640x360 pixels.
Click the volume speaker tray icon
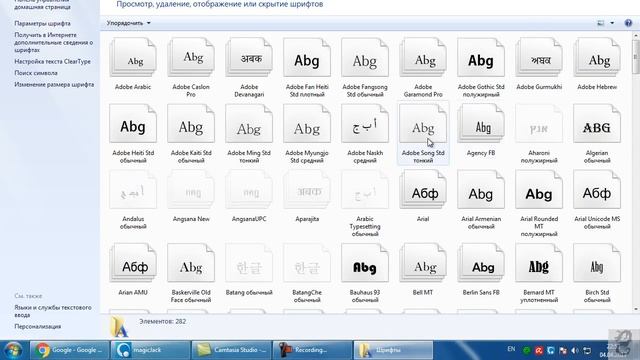[575, 351]
